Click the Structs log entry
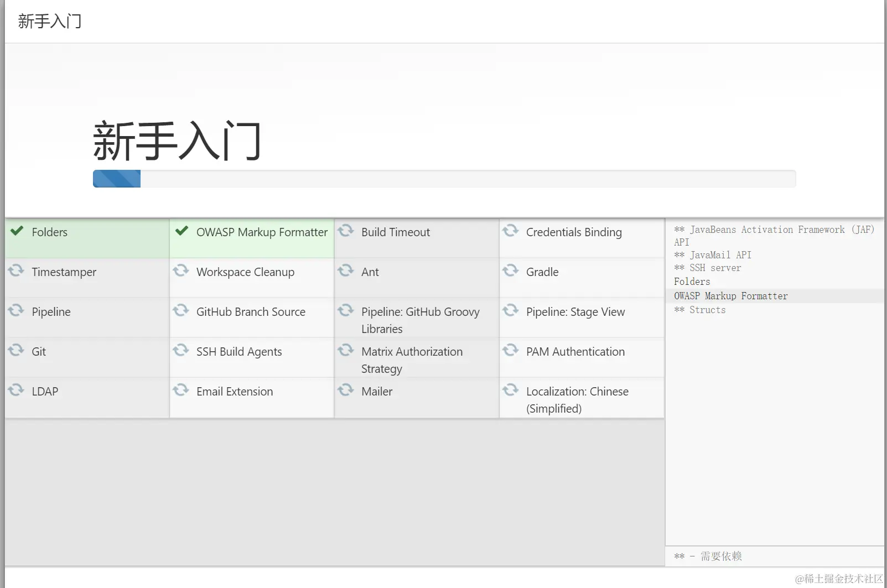Image resolution: width=887 pixels, height=588 pixels. [x=700, y=310]
